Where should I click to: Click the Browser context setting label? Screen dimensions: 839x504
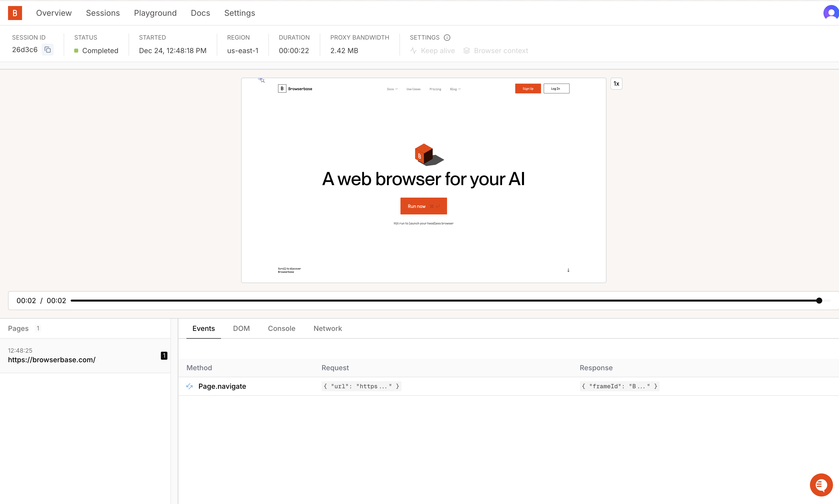click(x=501, y=51)
